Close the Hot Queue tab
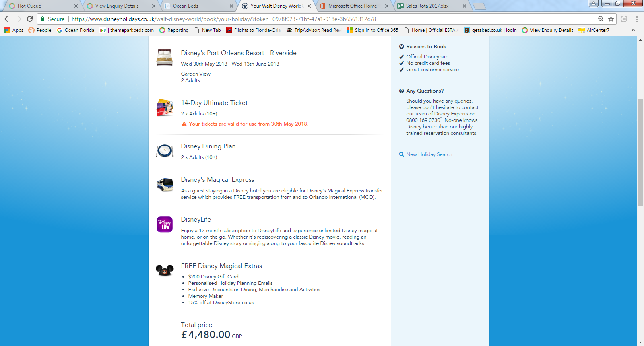 click(x=76, y=6)
